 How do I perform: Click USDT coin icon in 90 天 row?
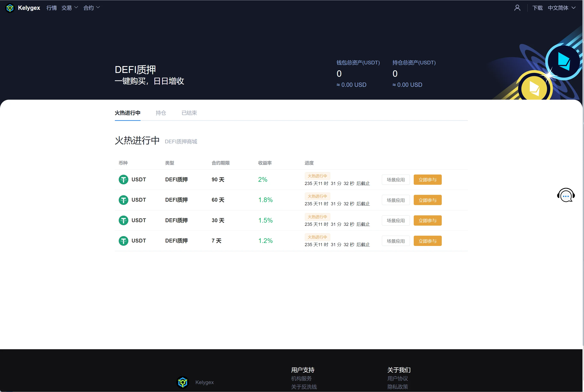[123, 179]
